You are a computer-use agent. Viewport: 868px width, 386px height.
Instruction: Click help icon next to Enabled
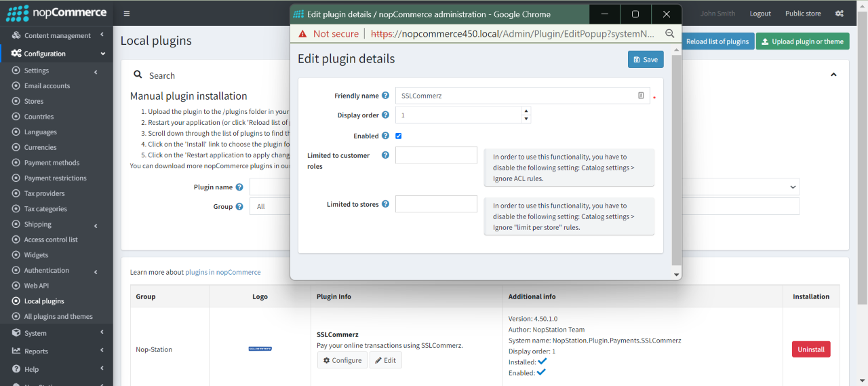[x=385, y=136]
